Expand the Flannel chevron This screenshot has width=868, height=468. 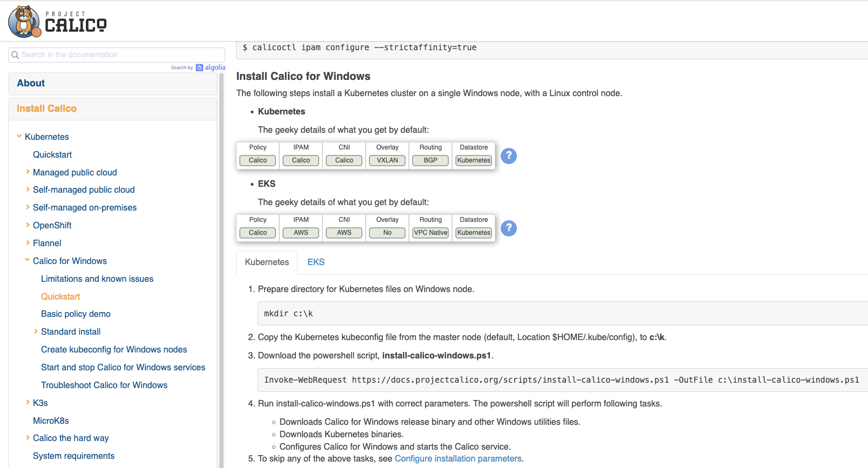tap(28, 243)
